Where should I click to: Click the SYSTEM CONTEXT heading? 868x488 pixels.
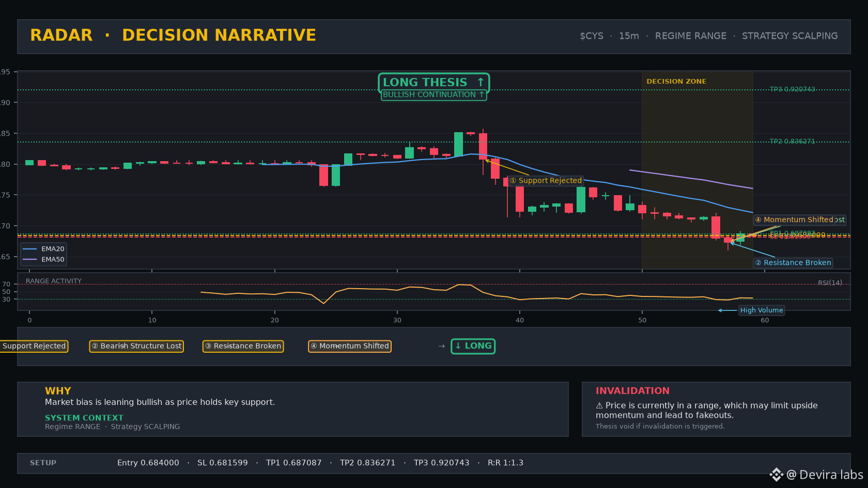pyautogui.click(x=84, y=418)
